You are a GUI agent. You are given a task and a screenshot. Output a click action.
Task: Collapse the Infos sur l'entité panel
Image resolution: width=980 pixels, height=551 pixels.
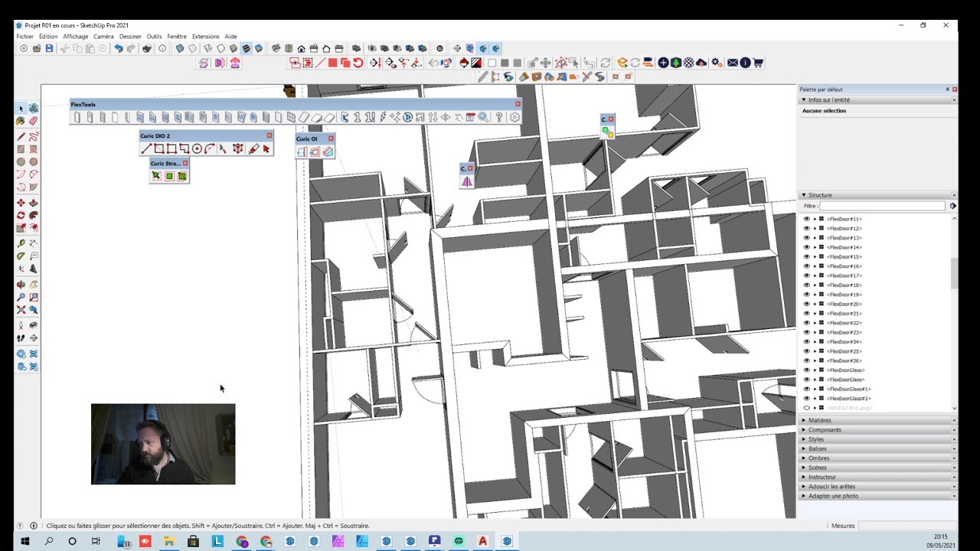pos(804,100)
